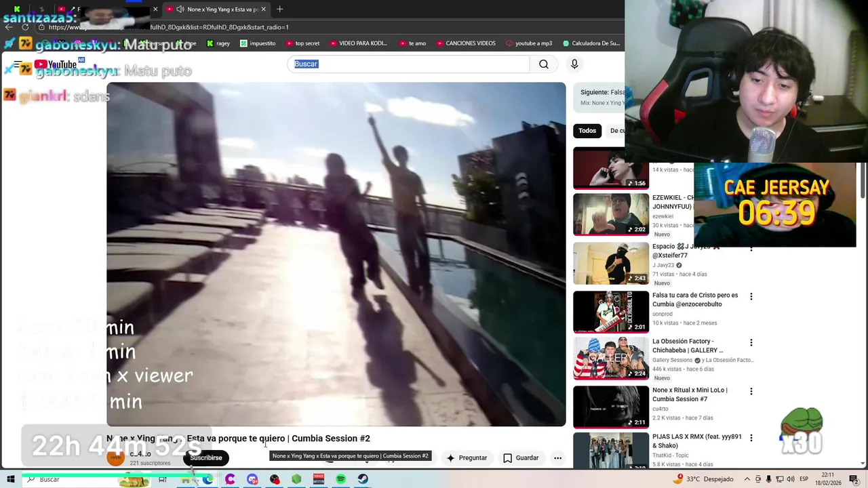
Task: Open La Obsesión Factory Chichabeba thumbnail
Action: (611, 358)
